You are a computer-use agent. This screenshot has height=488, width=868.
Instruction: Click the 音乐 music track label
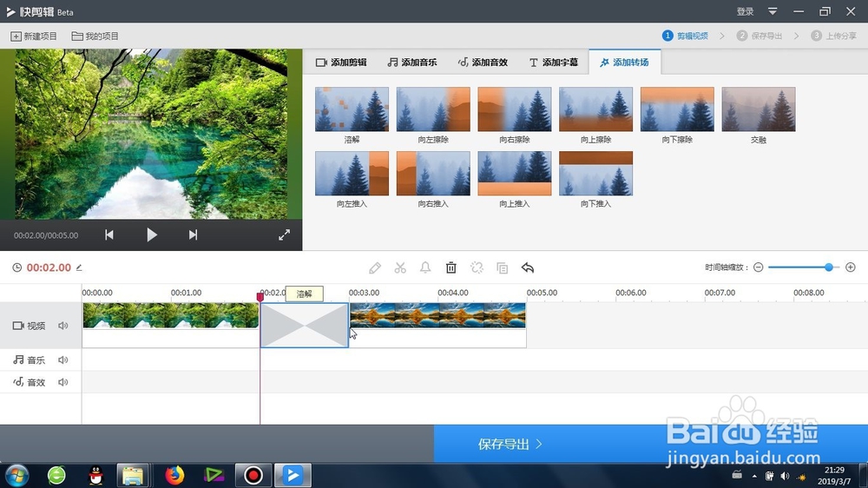tap(30, 360)
